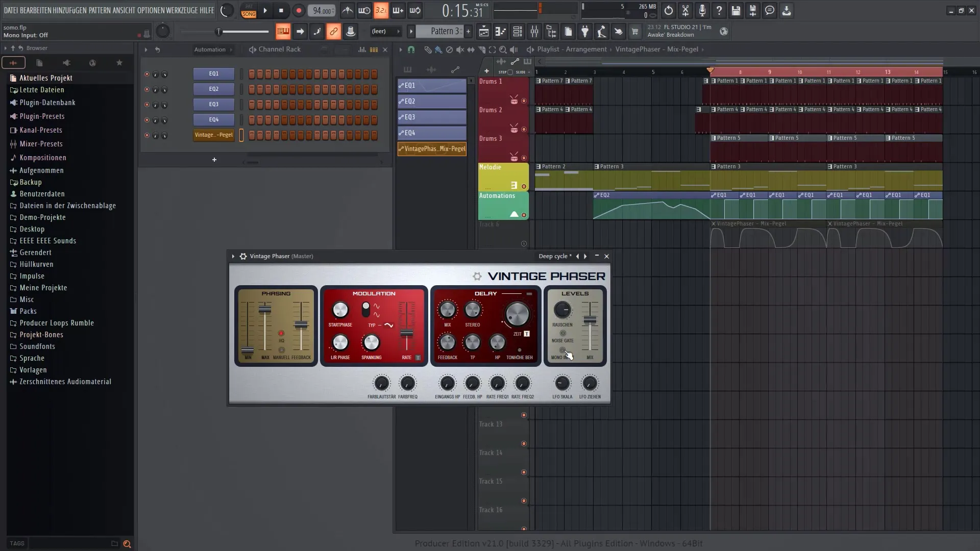
Task: Open the PATTERN menu
Action: point(100,10)
